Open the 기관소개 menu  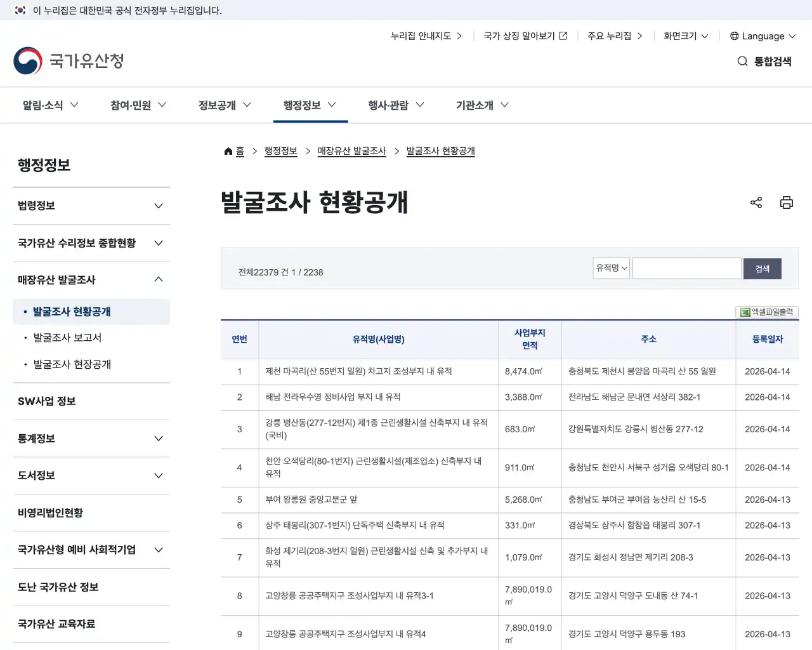(x=483, y=105)
